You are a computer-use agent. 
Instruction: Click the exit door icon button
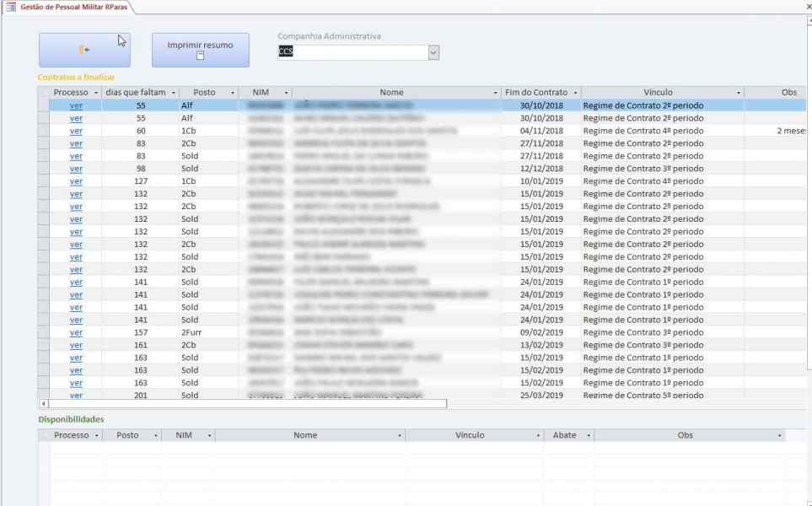click(84, 50)
